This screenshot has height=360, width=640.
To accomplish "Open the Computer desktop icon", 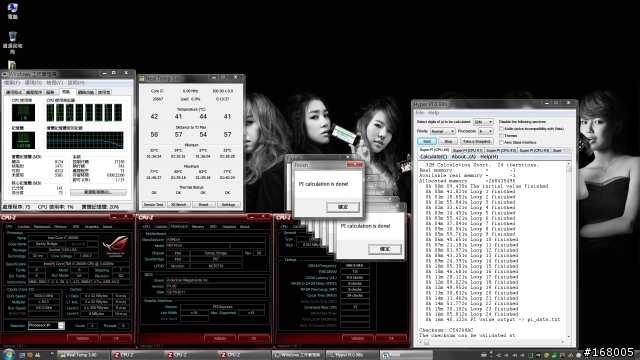I will pyautogui.click(x=13, y=11).
